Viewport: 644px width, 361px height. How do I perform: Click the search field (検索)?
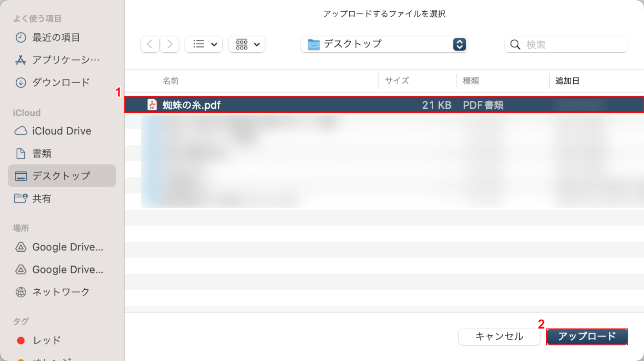pos(566,44)
